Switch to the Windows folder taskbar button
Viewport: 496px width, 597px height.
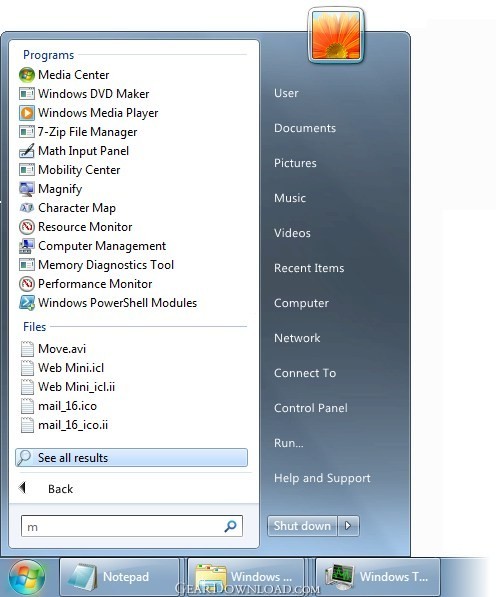coord(246,576)
